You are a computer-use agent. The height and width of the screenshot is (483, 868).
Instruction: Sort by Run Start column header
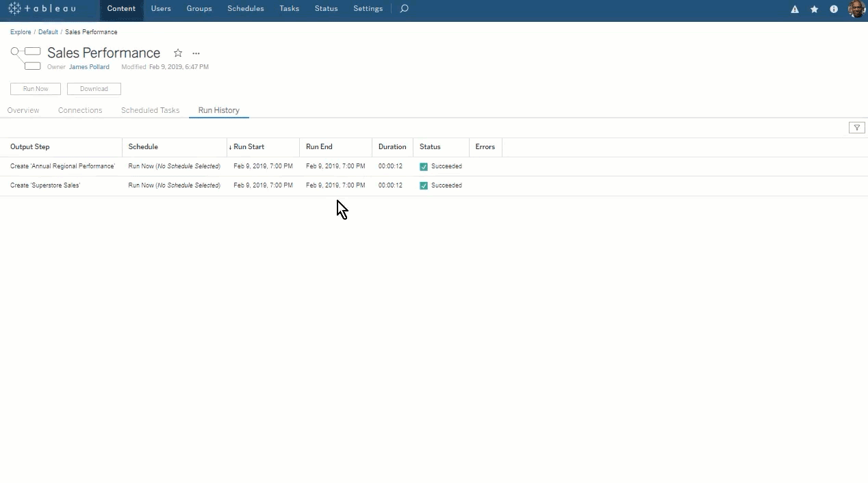[x=248, y=147]
